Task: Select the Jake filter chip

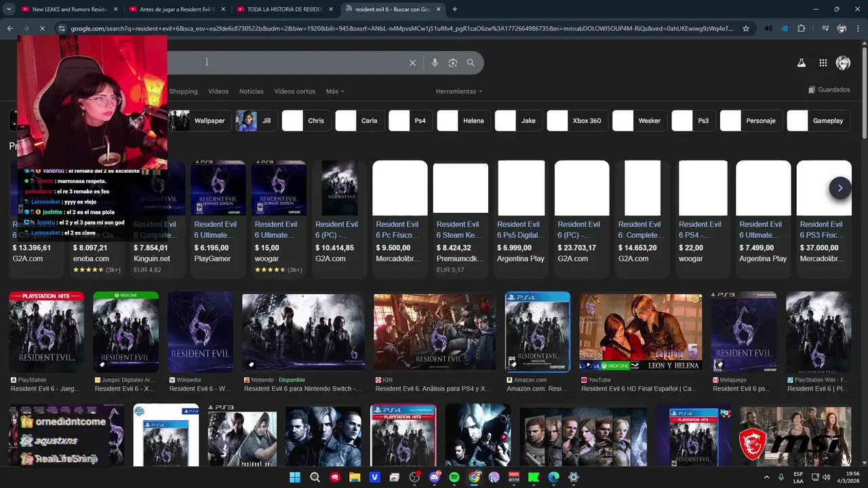Action: click(519, 121)
